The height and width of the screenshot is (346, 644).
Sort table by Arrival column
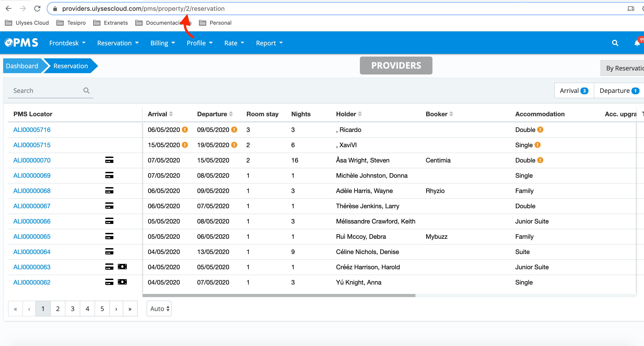point(171,114)
